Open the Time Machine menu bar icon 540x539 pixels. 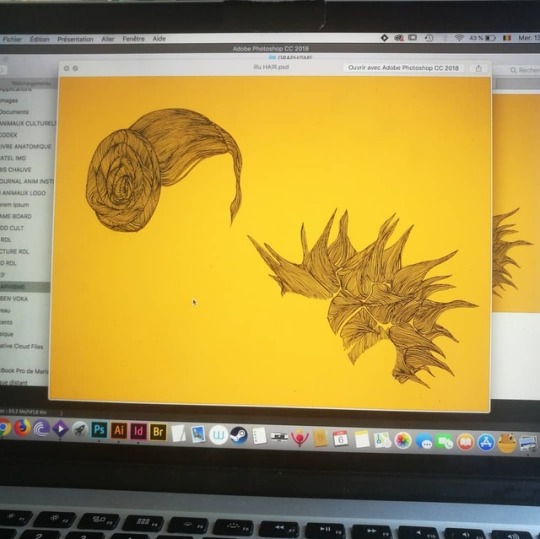coord(429,38)
